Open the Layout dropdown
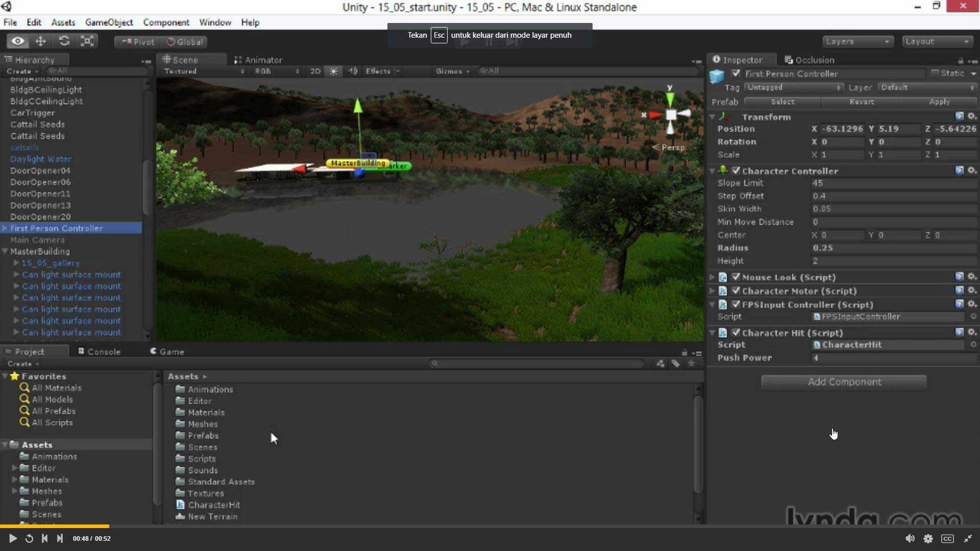The image size is (980, 551). [x=937, y=41]
